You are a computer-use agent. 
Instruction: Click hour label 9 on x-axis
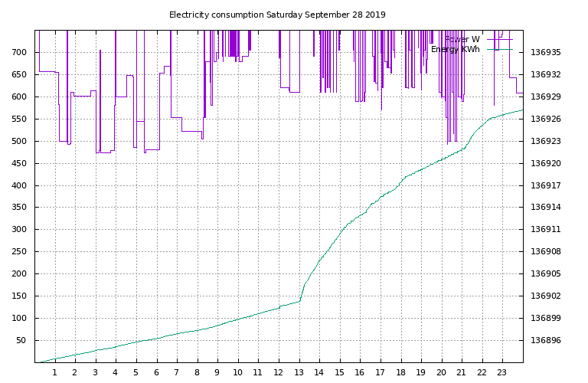(217, 372)
